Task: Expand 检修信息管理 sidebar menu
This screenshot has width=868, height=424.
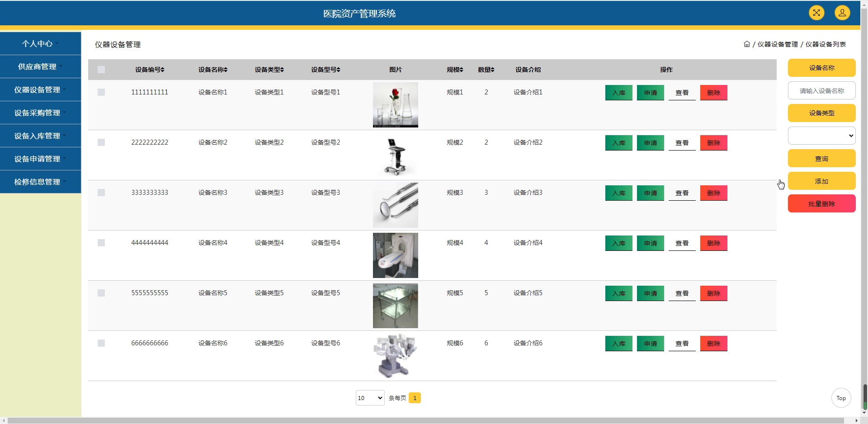Action: [40, 182]
